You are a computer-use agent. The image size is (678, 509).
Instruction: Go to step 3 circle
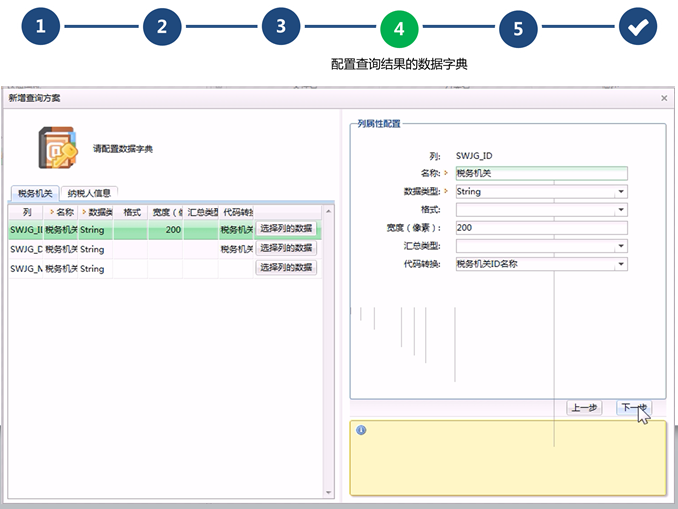coord(281,27)
